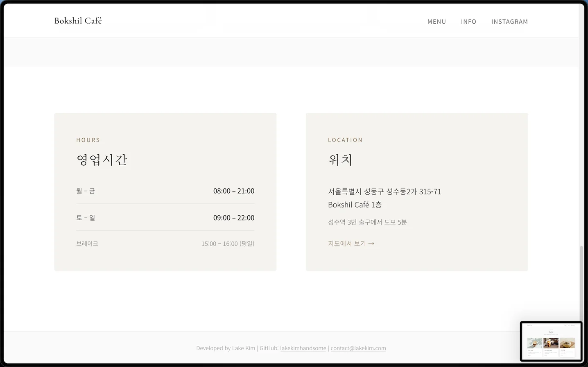Select the 성수역 3번 출구에서 도보 5분 directions text
588x367 pixels.
367,222
